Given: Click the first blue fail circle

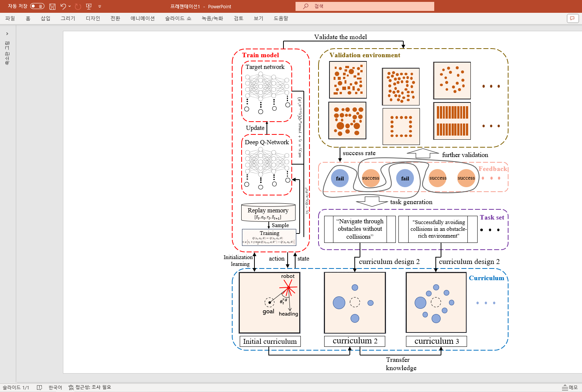Looking at the screenshot, I should click(x=340, y=178).
